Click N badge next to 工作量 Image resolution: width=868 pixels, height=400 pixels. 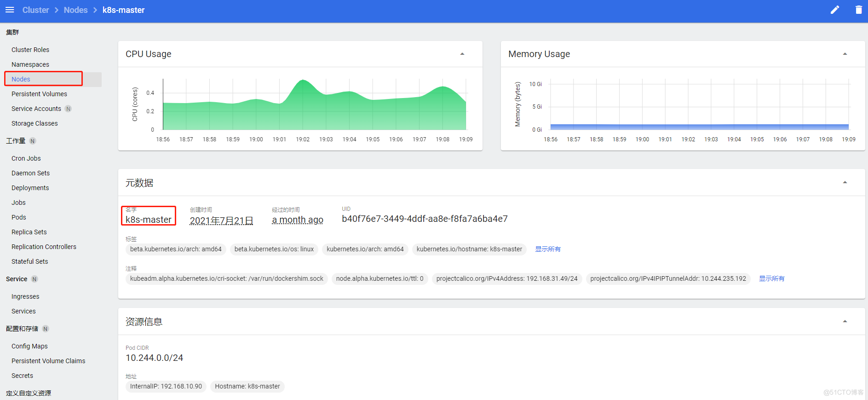[33, 141]
